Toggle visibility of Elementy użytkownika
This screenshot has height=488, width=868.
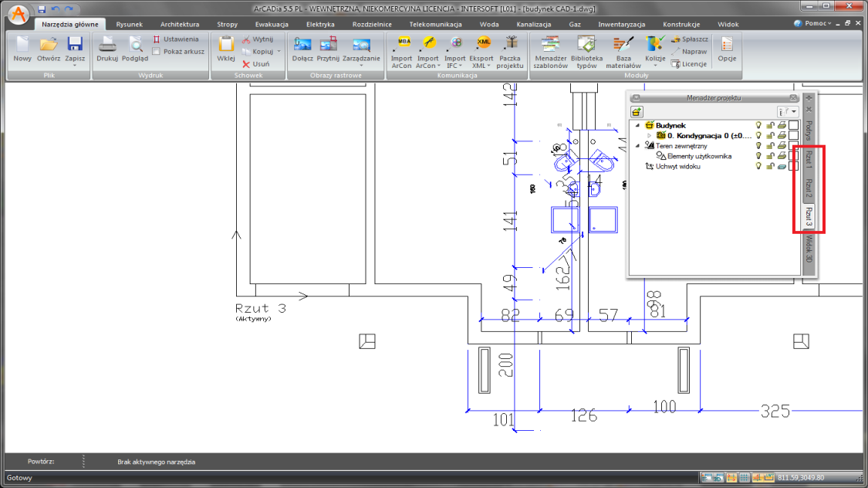coord(758,156)
